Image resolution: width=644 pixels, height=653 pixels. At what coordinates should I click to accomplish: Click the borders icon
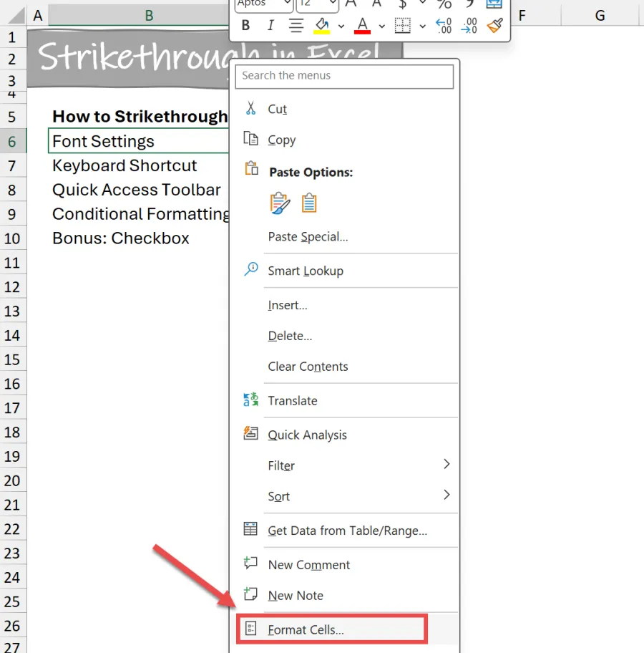point(403,26)
